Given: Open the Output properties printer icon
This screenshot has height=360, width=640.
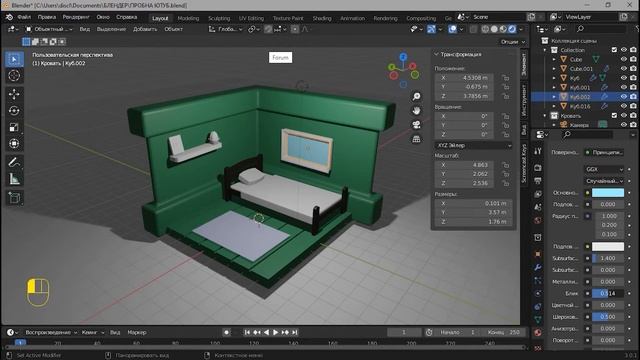Looking at the screenshot, I should tap(538, 180).
